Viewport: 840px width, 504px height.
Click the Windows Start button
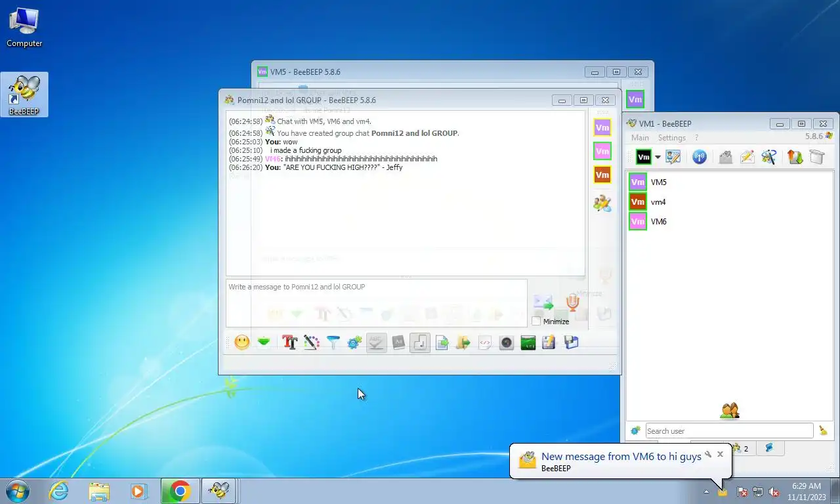17,491
